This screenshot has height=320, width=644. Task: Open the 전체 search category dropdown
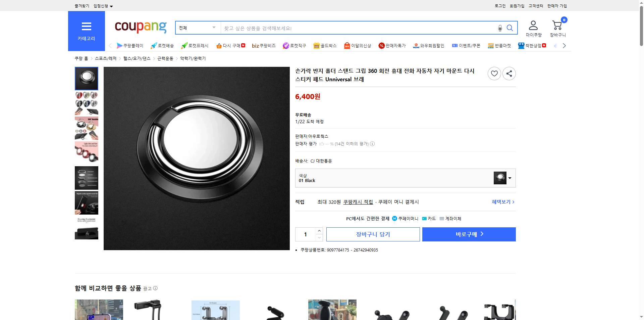click(197, 28)
